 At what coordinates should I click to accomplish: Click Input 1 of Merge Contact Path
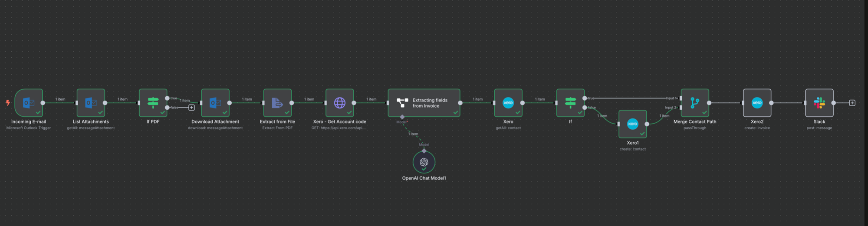point(681,98)
